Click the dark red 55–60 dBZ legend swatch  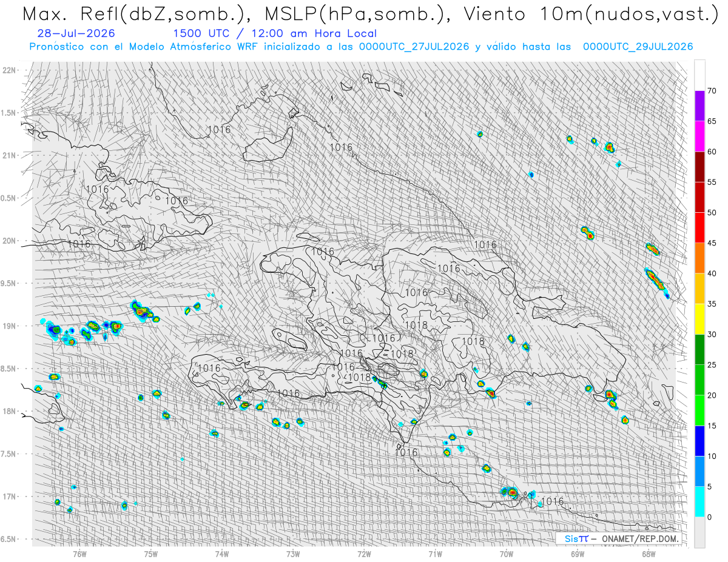(699, 167)
